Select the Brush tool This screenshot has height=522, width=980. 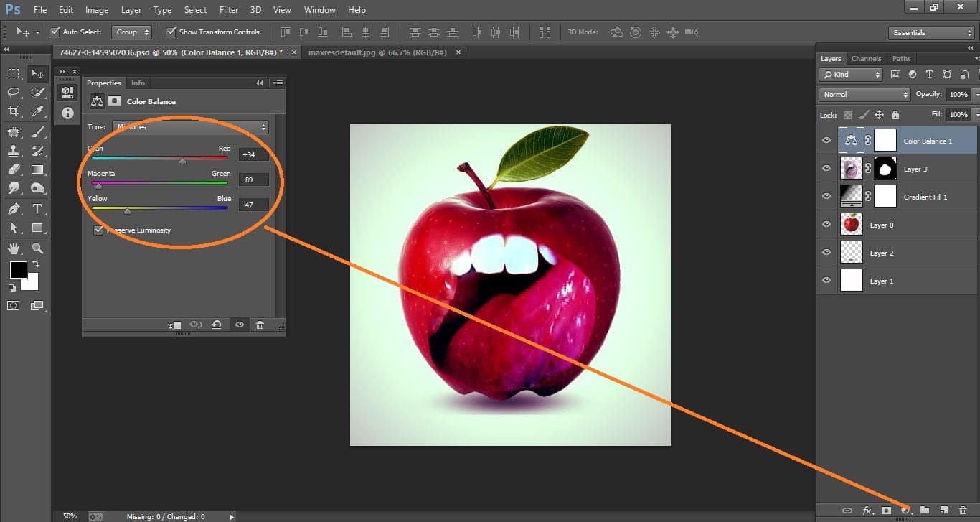click(37, 131)
